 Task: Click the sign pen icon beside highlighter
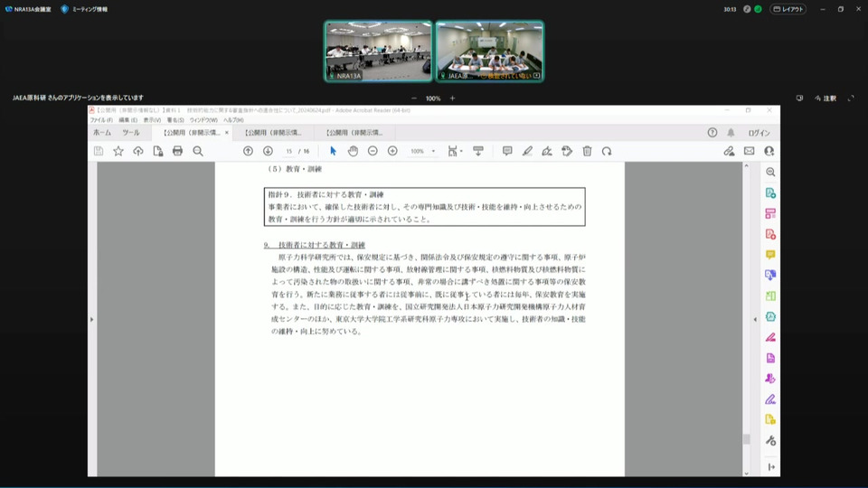(547, 151)
